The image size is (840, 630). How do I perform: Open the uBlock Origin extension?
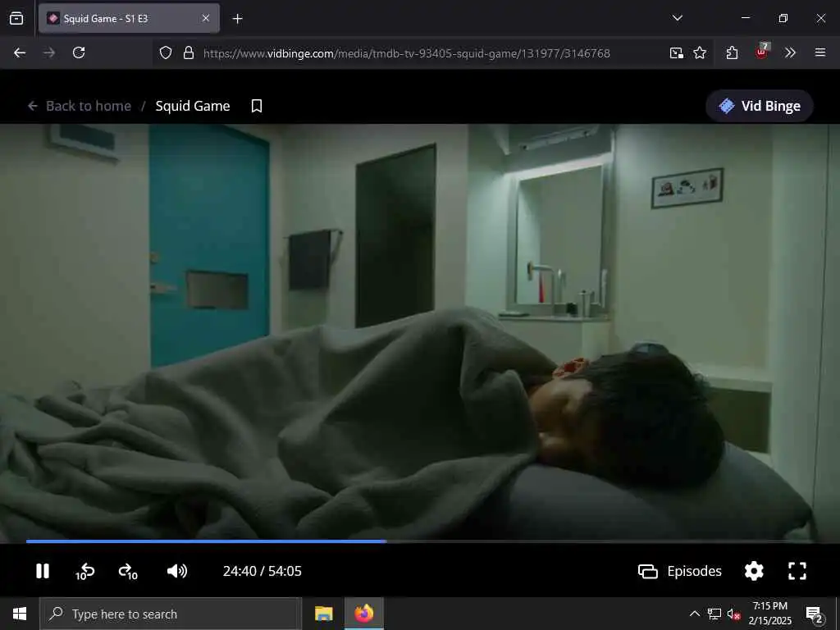point(761,52)
